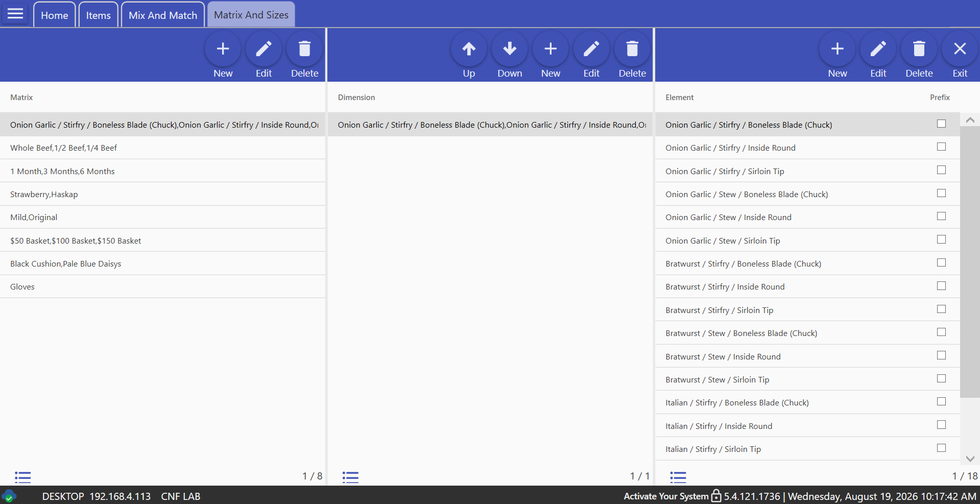Select matrix row 1 Month,3 Months,6 Months
980x504 pixels.
pos(162,171)
